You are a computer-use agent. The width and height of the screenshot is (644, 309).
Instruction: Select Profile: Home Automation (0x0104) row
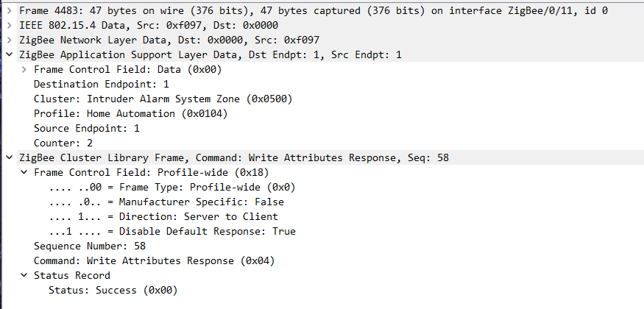[x=130, y=113]
